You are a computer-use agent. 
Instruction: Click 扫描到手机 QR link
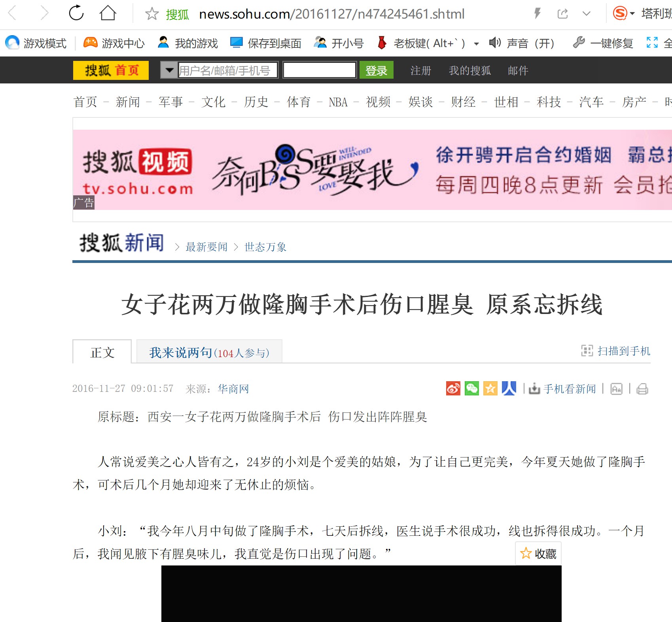pyautogui.click(x=616, y=351)
